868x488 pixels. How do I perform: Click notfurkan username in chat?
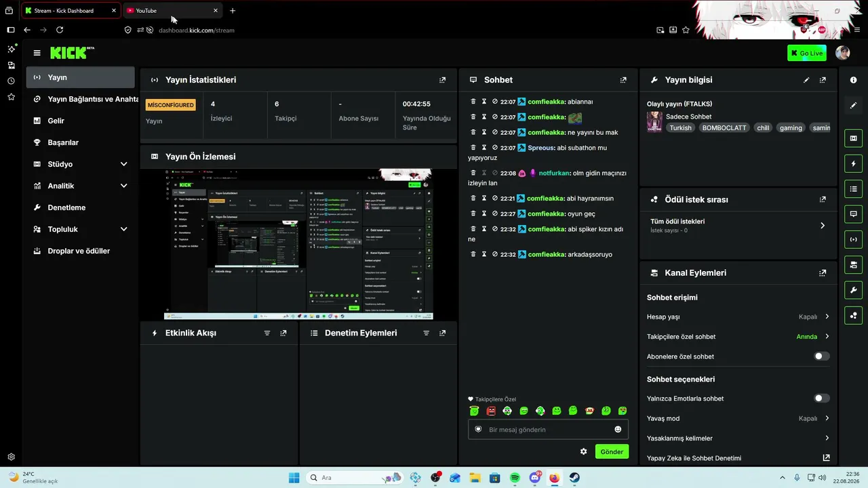(x=554, y=173)
